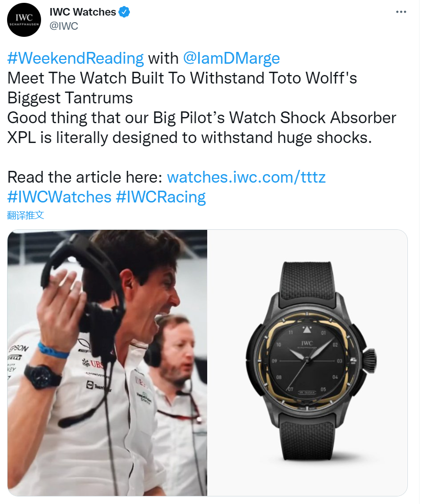Image resolution: width=438 pixels, height=504 pixels.
Task: Follow the watches.iwc.com/tttz article link
Action: 246,177
